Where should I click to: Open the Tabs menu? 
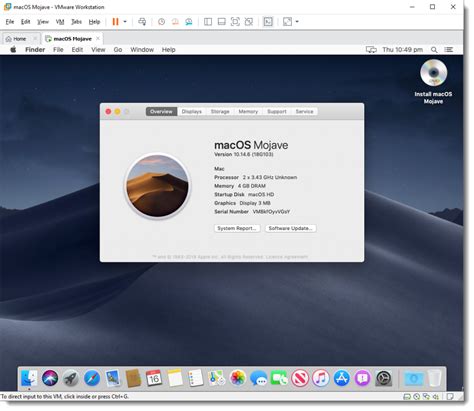76,22
